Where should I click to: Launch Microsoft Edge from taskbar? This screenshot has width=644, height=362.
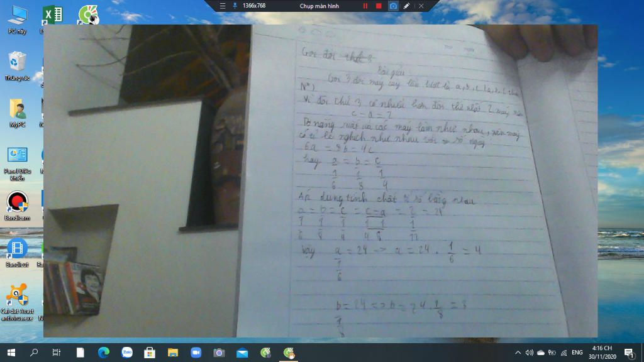[x=104, y=353]
